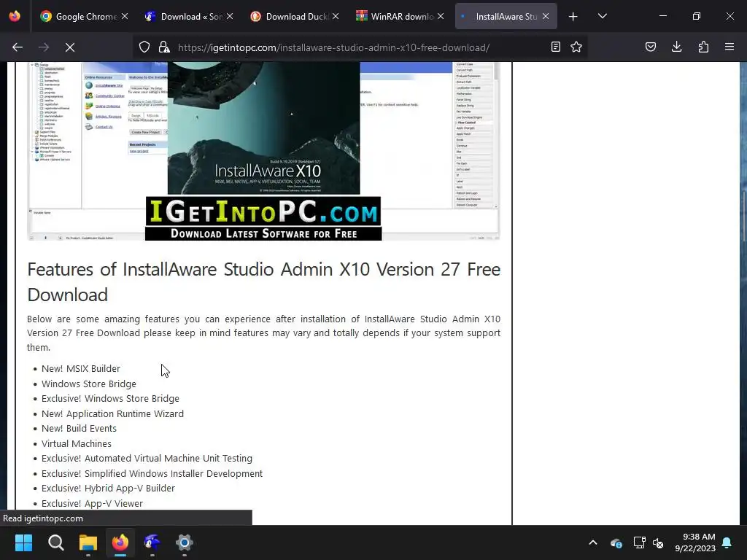Open the Firefox View icon
This screenshot has height=560, width=747.
coord(15,16)
